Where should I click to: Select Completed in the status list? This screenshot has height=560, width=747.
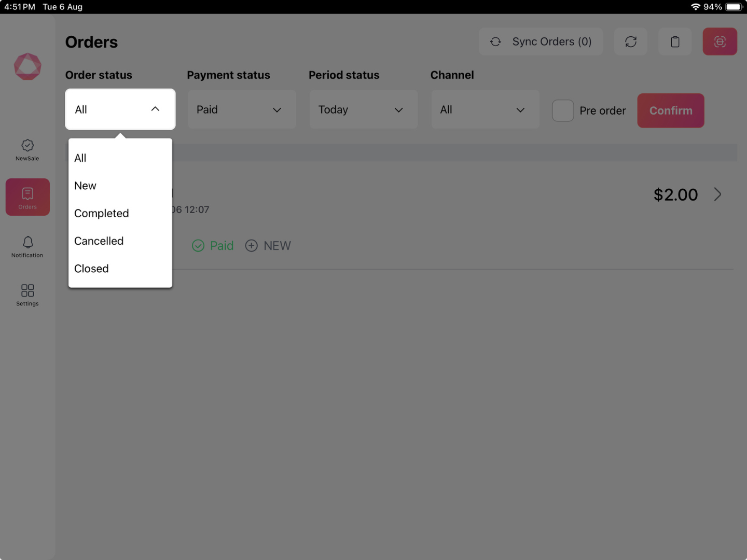click(102, 213)
